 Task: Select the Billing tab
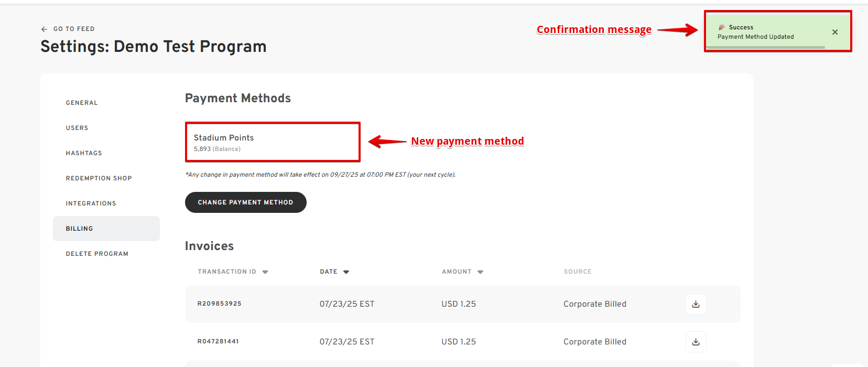[80, 229]
